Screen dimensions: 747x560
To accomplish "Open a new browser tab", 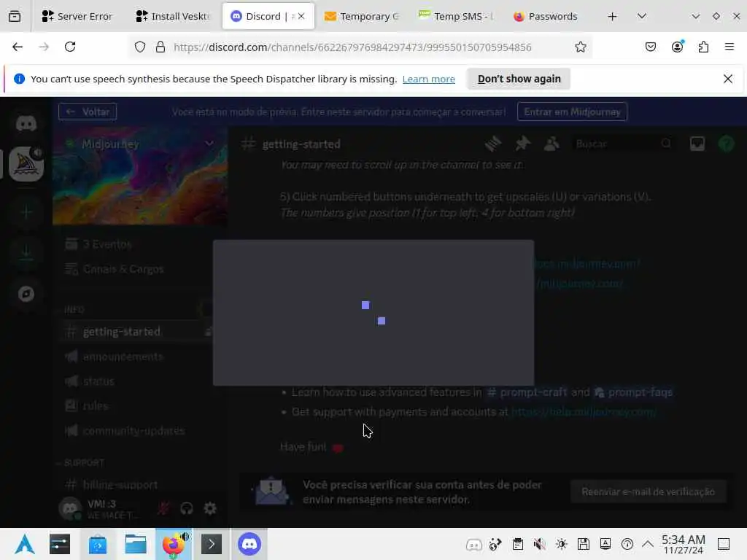I will (612, 16).
